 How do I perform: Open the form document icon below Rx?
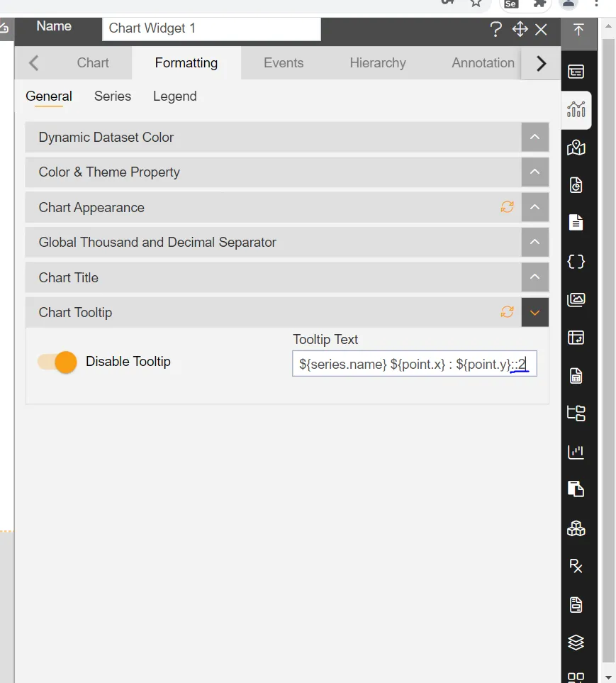coord(576,604)
